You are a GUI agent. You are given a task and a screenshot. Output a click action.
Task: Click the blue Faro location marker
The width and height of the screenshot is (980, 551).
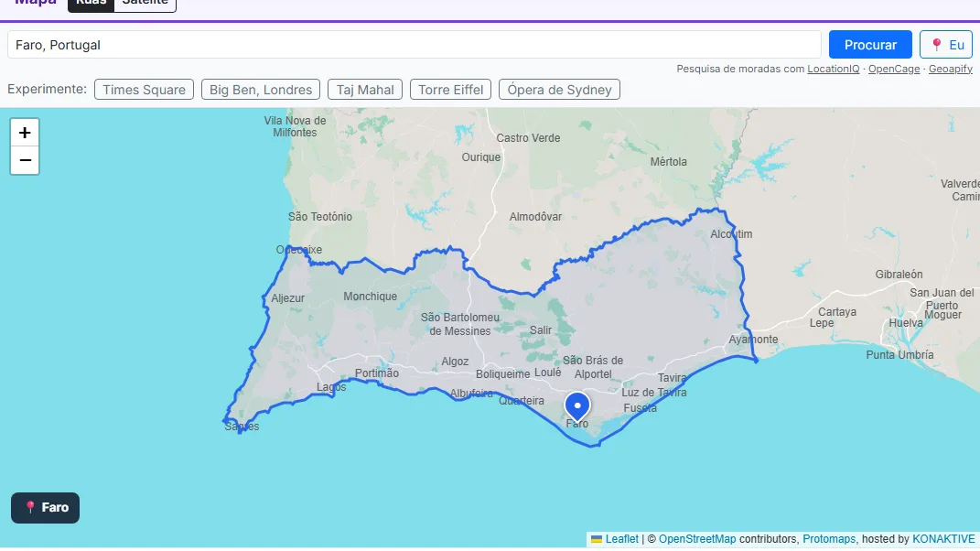tap(577, 408)
